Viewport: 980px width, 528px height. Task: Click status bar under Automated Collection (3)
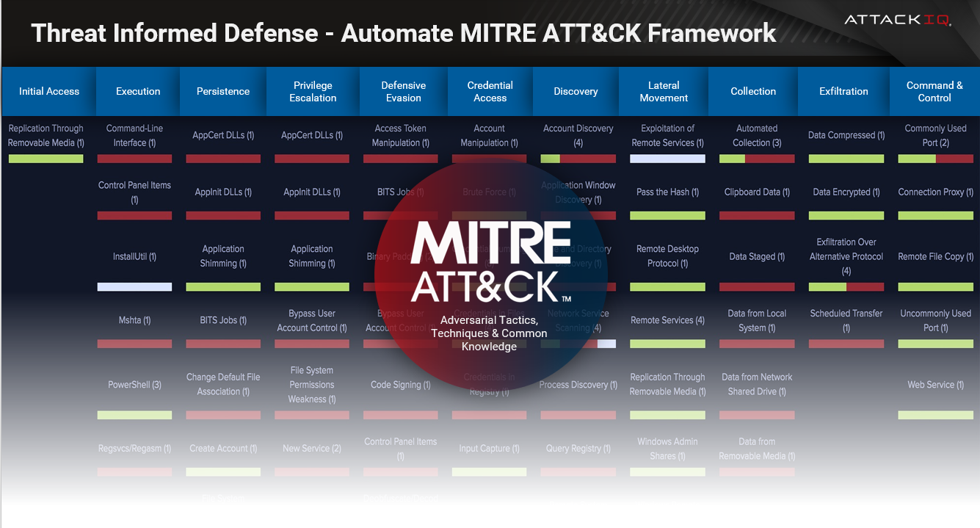pos(757,159)
